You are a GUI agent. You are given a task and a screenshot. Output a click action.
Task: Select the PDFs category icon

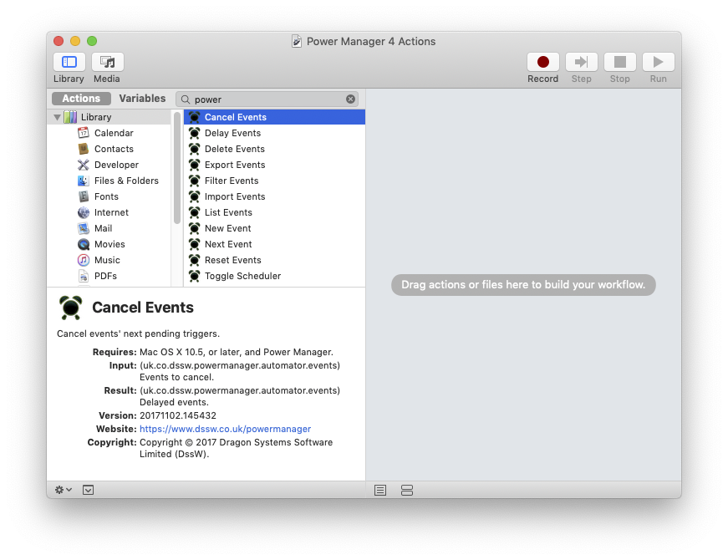[84, 276]
